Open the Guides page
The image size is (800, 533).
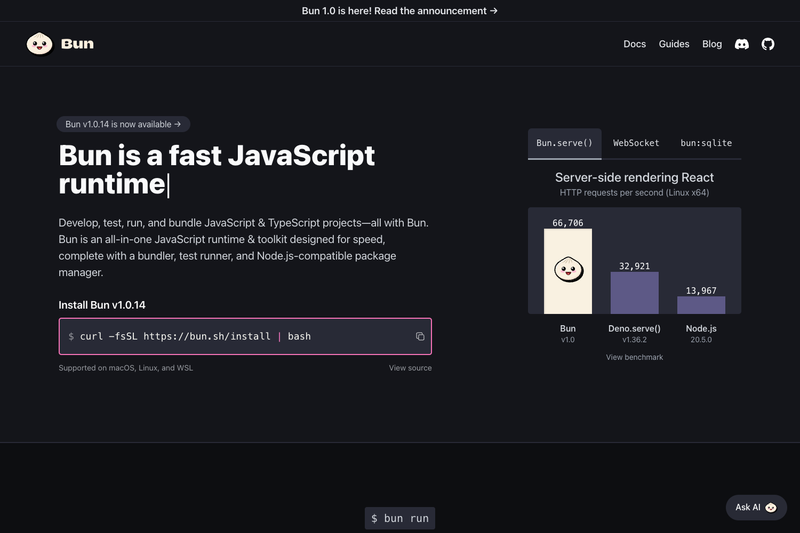[673, 44]
